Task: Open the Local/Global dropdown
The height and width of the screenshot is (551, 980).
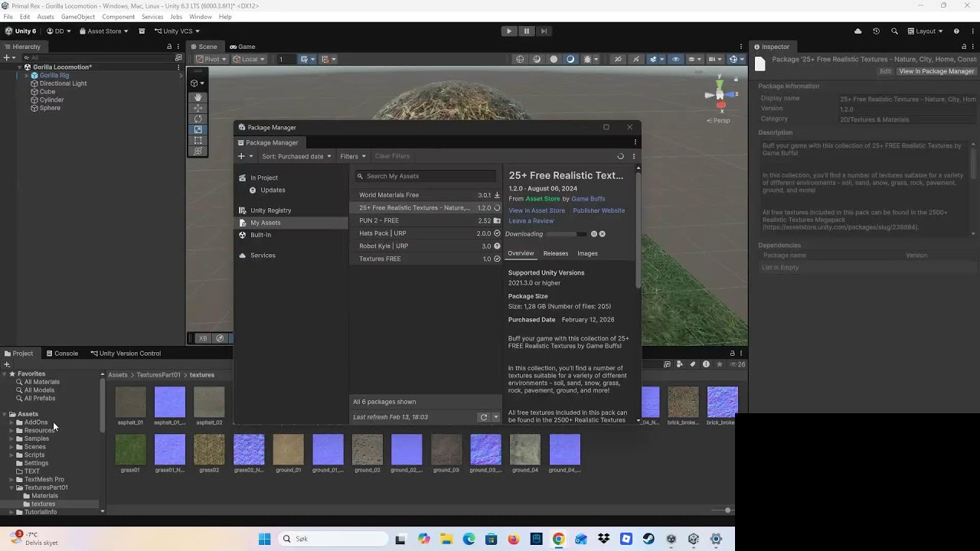Action: [250, 59]
